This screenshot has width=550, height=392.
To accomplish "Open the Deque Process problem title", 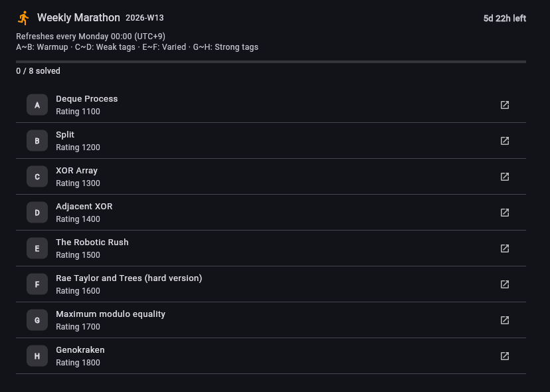I will (x=86, y=99).
